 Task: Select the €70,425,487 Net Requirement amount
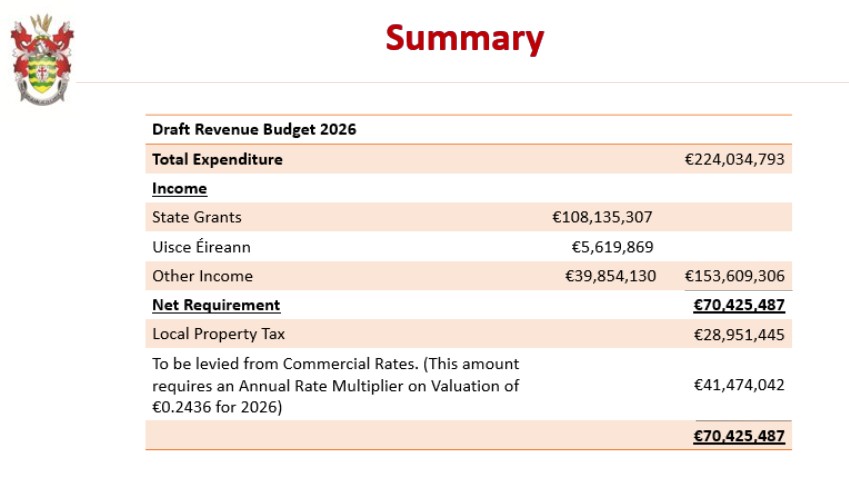click(x=738, y=305)
